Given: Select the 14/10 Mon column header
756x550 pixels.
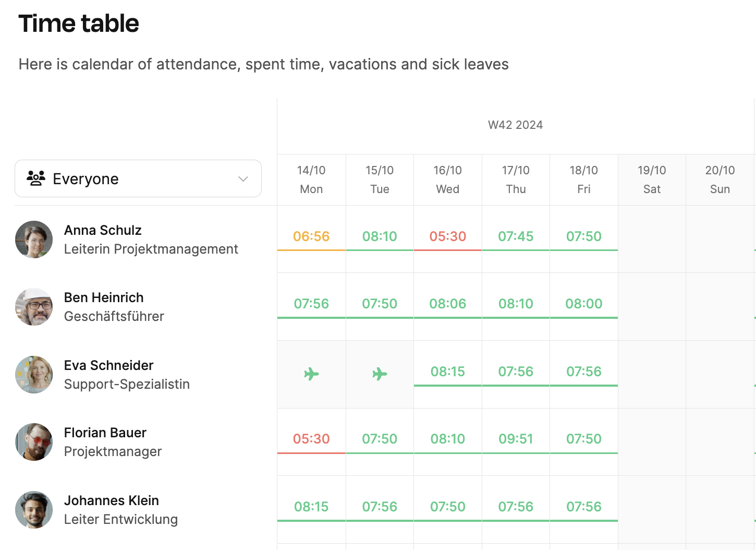Looking at the screenshot, I should 311,180.
